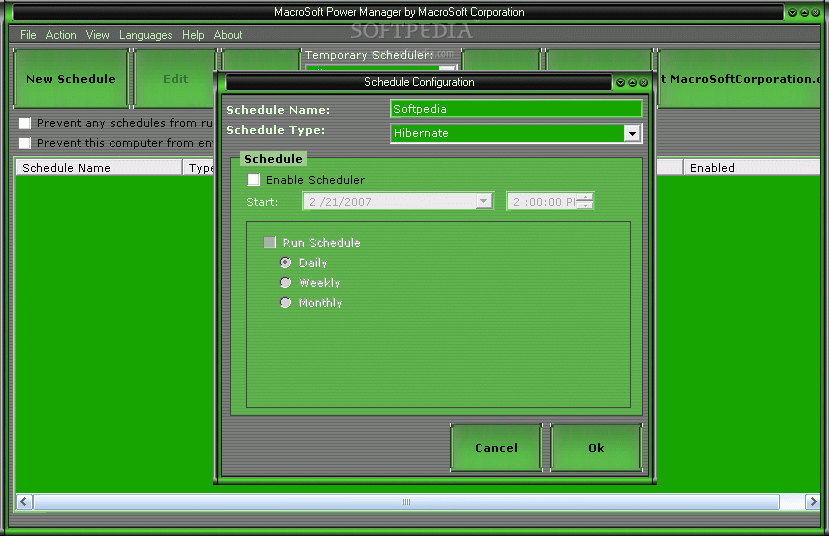Image resolution: width=829 pixels, height=536 pixels.
Task: Toggle the Run Schedule checkbox
Action: [x=270, y=242]
